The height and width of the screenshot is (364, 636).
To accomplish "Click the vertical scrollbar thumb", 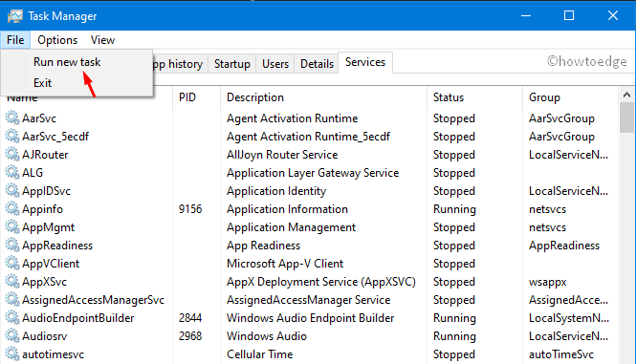I will click(626, 118).
